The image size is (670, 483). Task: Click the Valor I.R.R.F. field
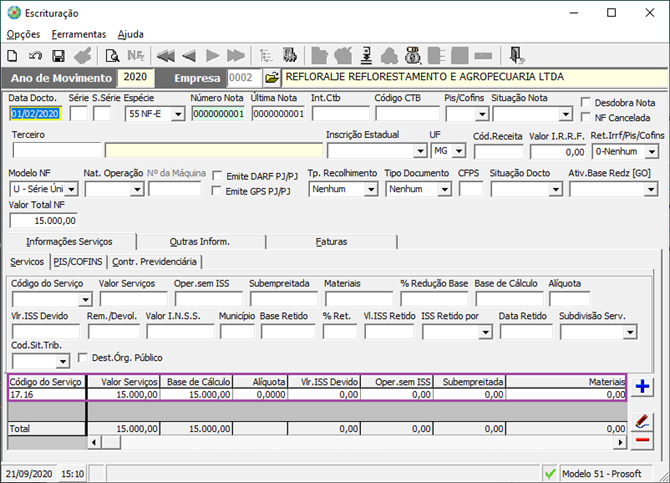(x=558, y=152)
